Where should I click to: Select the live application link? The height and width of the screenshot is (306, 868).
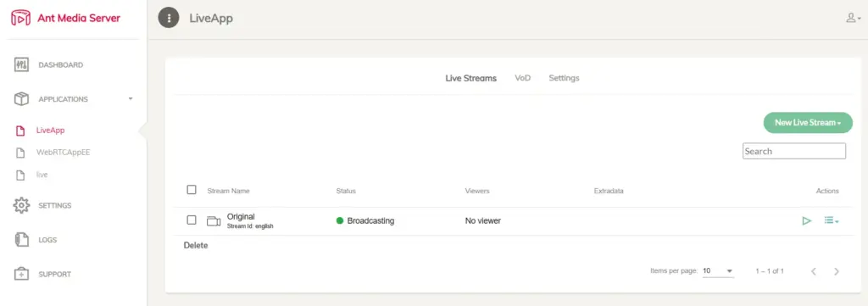coord(42,175)
